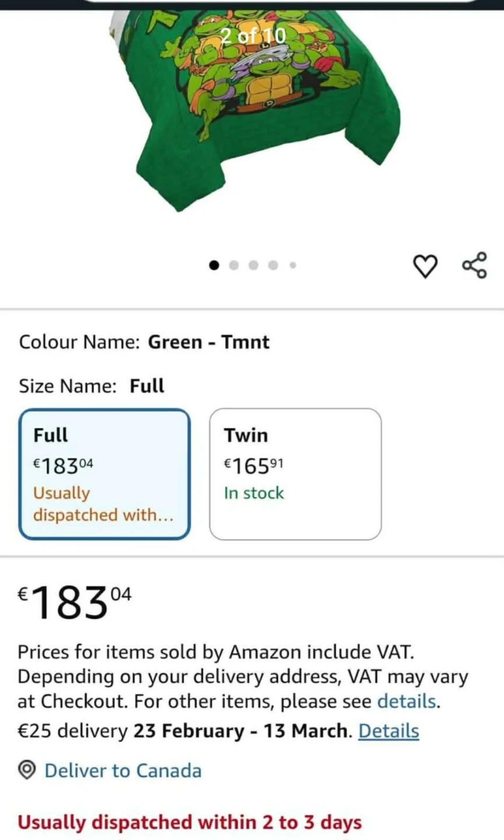Viewport: 504px width, 840px height.
Task: Tap the Colour Name Green - Tmnt label
Action: point(144,342)
